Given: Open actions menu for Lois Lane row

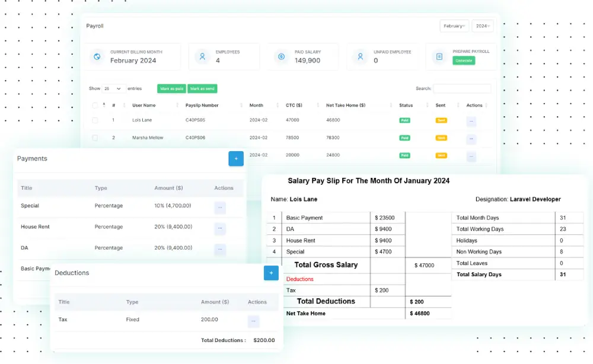Looking at the screenshot, I should pos(471,122).
